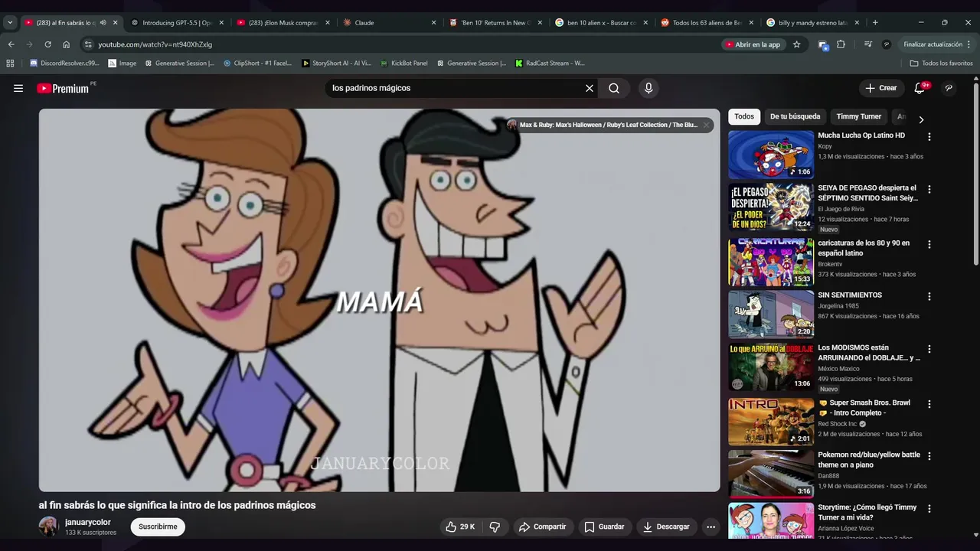Open options for SEIYA DE PEGASO video

929,189
